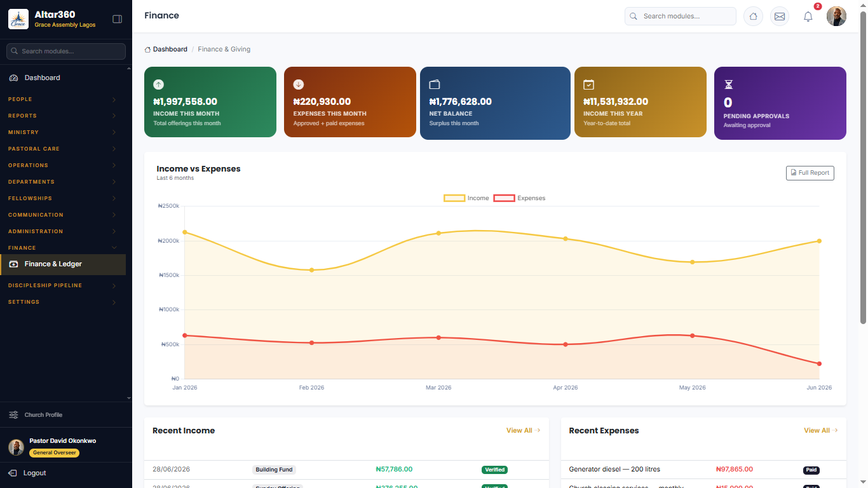Expand the Discipleship Pipeline section
Screen dimensions: 868x488
(x=63, y=285)
